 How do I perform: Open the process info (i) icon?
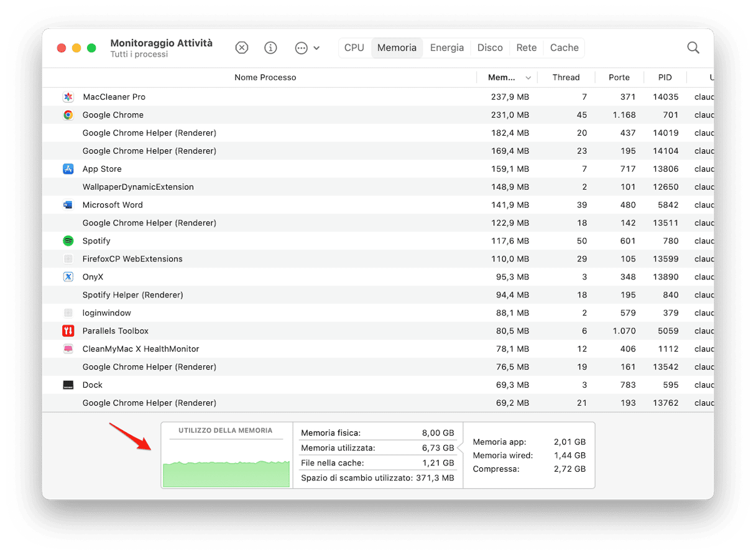point(270,48)
